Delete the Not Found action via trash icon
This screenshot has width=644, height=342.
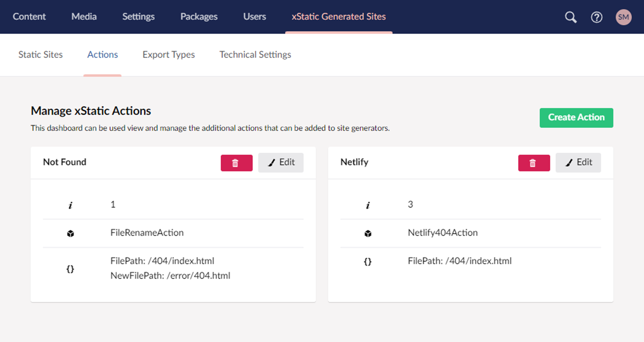tap(236, 163)
